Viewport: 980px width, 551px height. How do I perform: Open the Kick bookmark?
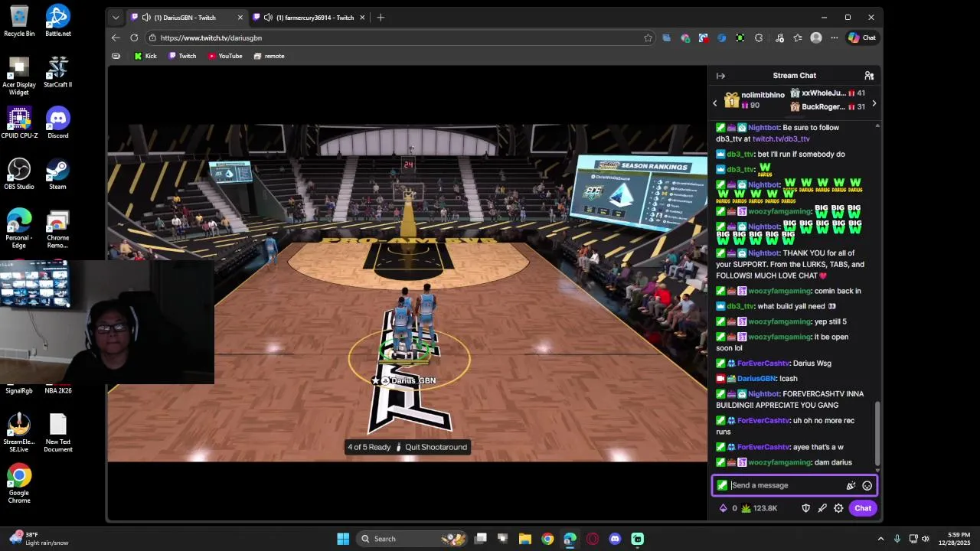click(x=145, y=56)
